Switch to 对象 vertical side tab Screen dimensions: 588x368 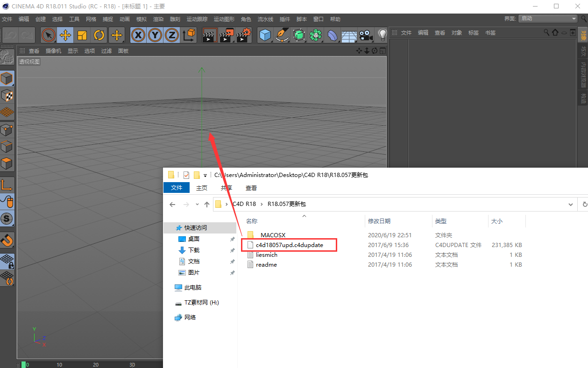click(x=583, y=35)
